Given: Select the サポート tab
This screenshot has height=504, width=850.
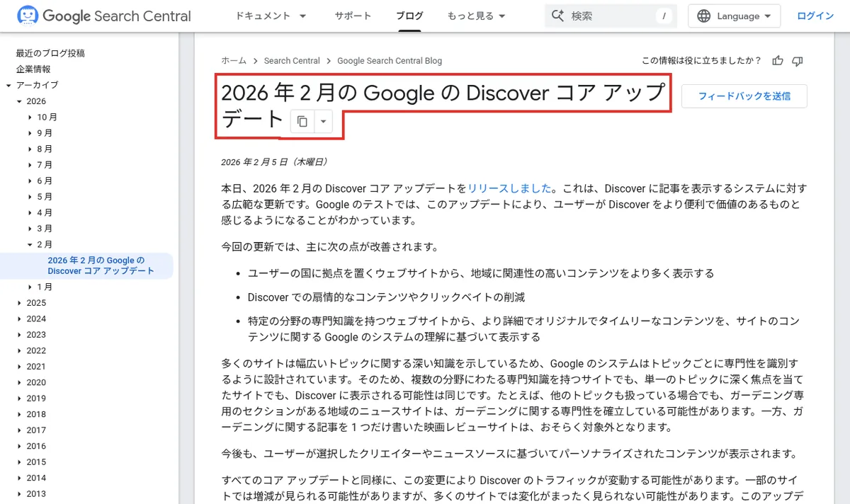Looking at the screenshot, I should 353,16.
